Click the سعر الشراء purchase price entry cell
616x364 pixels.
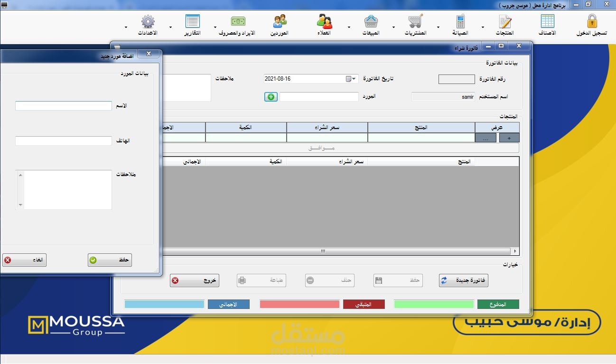[x=327, y=138]
